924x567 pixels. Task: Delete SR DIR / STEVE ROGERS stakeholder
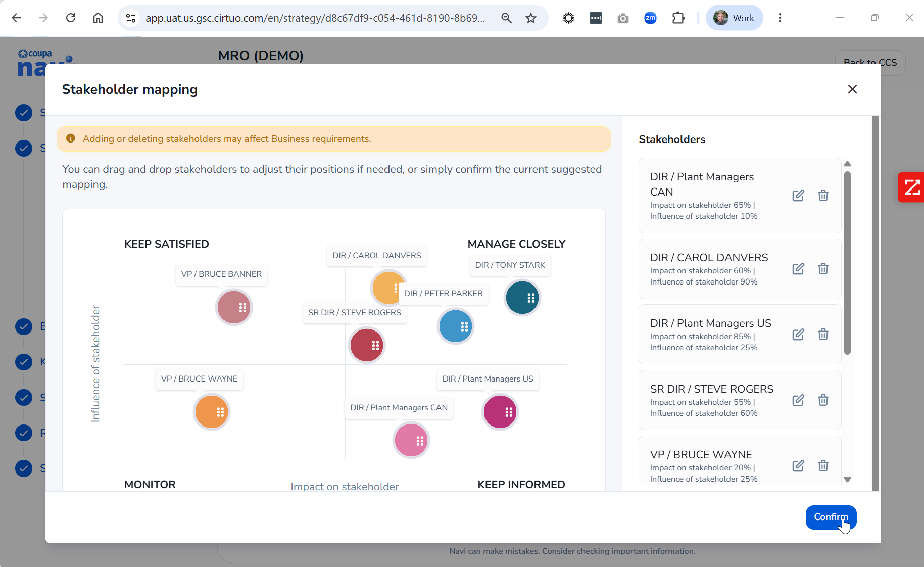(x=823, y=400)
